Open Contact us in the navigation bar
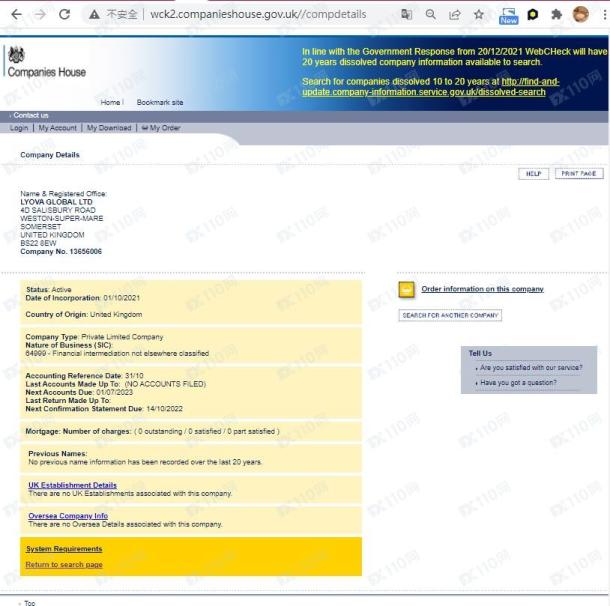Image resolution: width=610 pixels, height=606 pixels. 30,115
